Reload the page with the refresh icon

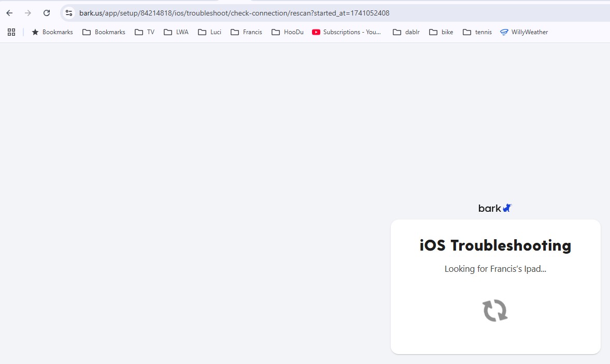(x=47, y=13)
